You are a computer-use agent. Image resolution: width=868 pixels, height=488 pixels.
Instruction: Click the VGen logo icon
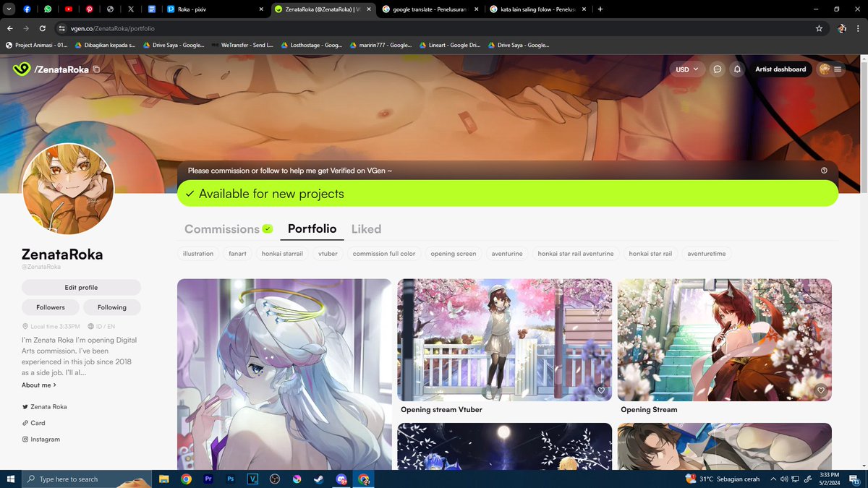22,69
